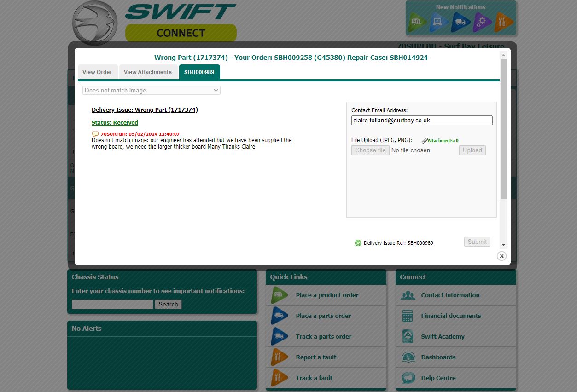The height and width of the screenshot is (392, 577).
Task: Click the Swift Academy badge icon
Action: click(408, 337)
